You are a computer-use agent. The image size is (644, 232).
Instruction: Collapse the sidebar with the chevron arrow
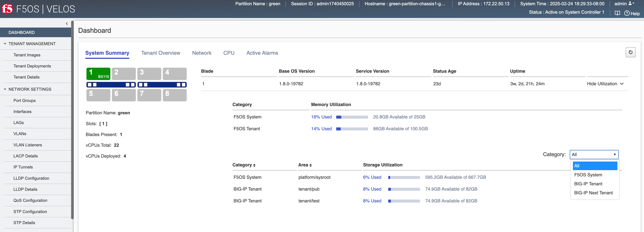[x=67, y=24]
